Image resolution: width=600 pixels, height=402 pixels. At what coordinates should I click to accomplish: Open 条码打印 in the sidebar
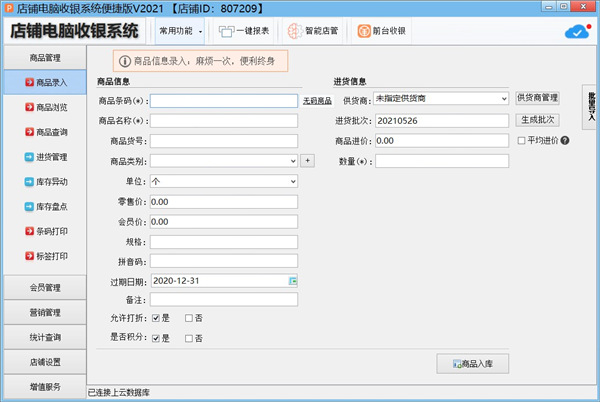[45, 231]
